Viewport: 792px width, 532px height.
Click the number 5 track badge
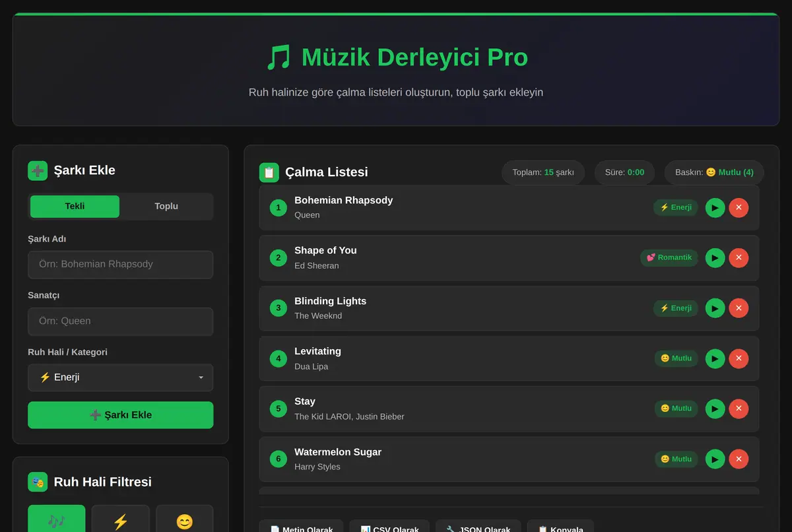(x=279, y=409)
